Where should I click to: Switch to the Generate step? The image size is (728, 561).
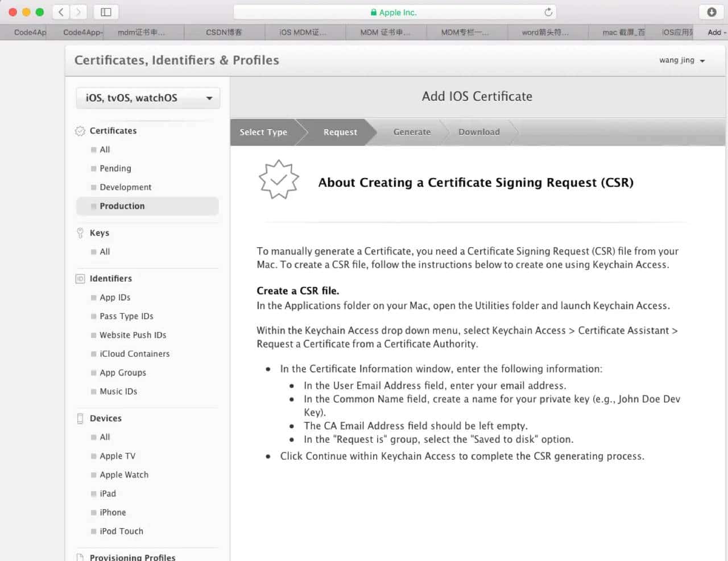(x=411, y=132)
